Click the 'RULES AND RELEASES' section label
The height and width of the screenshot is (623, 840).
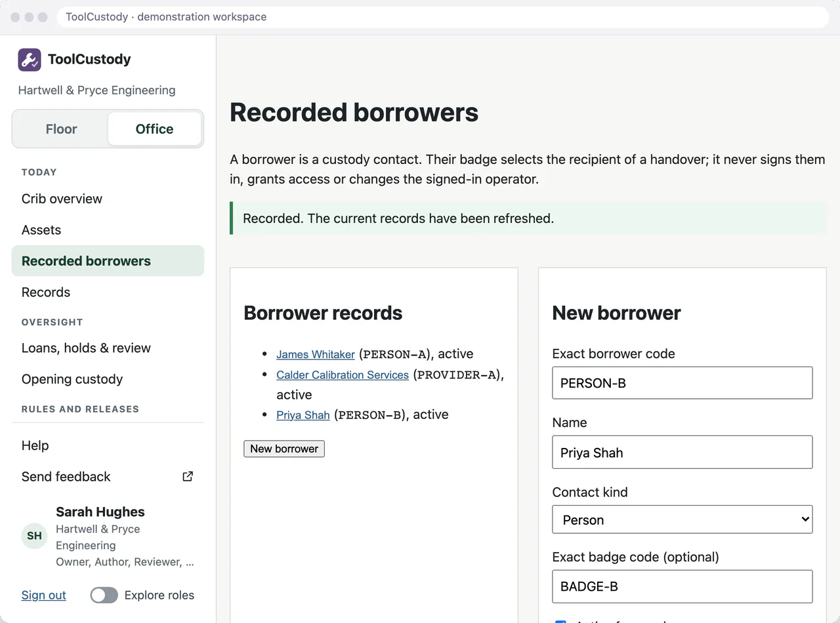coord(81,409)
